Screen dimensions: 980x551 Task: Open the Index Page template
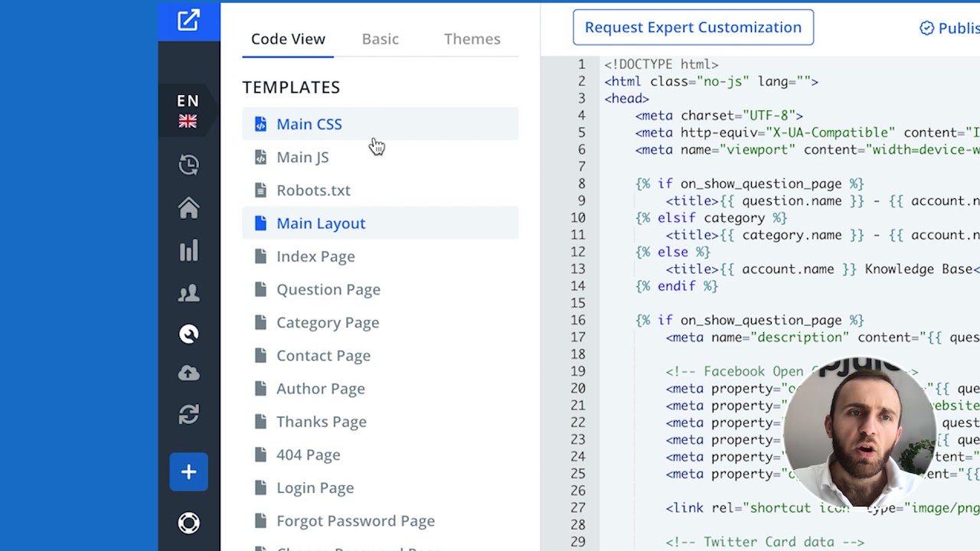pyautogui.click(x=381, y=256)
